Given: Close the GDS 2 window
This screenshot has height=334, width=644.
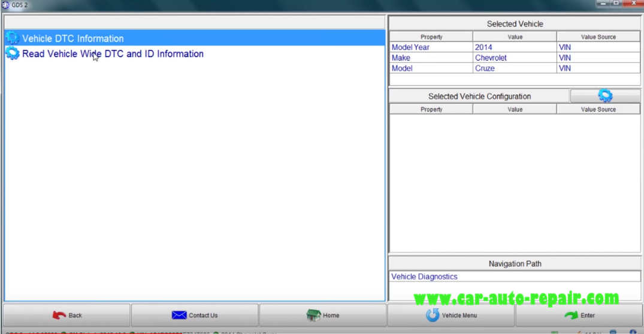Looking at the screenshot, I should click(x=633, y=3).
